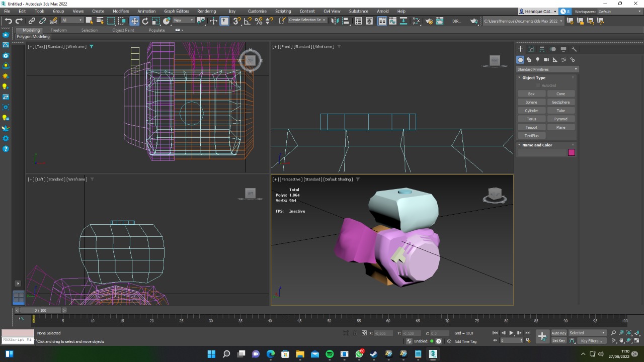Select the Cameras category icon
This screenshot has height=362, width=644.
pos(546,60)
